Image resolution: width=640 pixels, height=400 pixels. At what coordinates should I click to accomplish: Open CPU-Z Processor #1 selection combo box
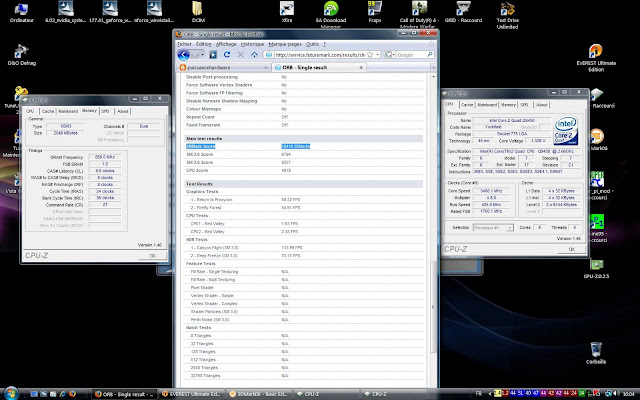point(493,228)
